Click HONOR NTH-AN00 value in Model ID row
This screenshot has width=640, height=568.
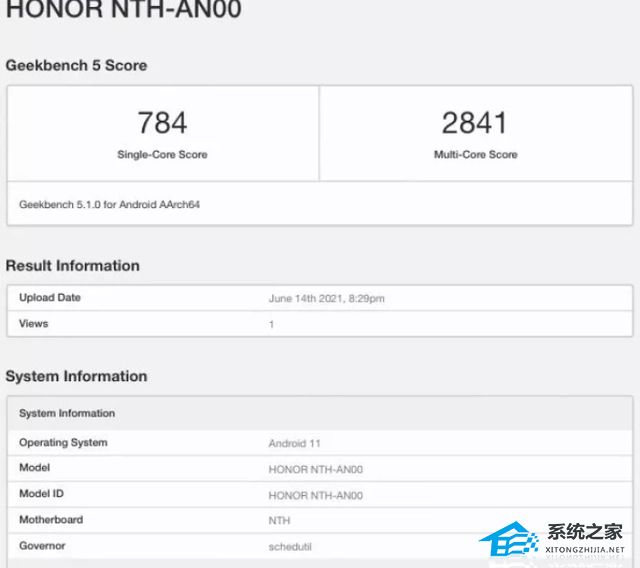click(316, 496)
